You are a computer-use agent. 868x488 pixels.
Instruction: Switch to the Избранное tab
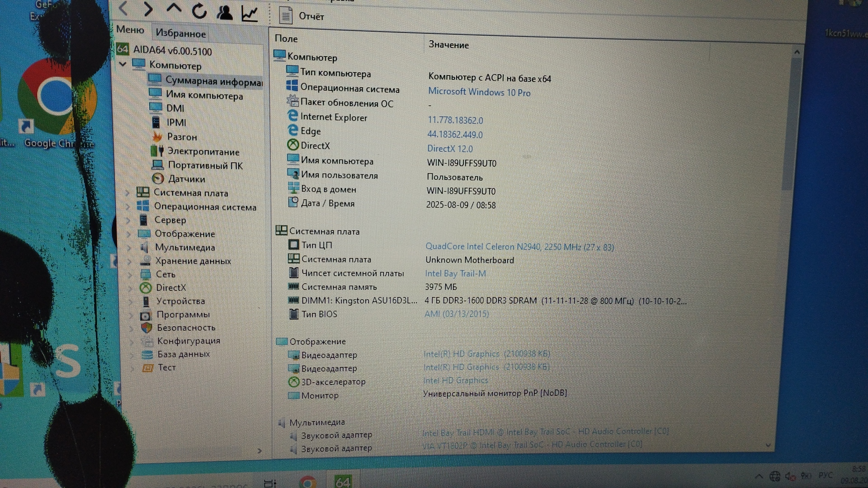pos(180,33)
